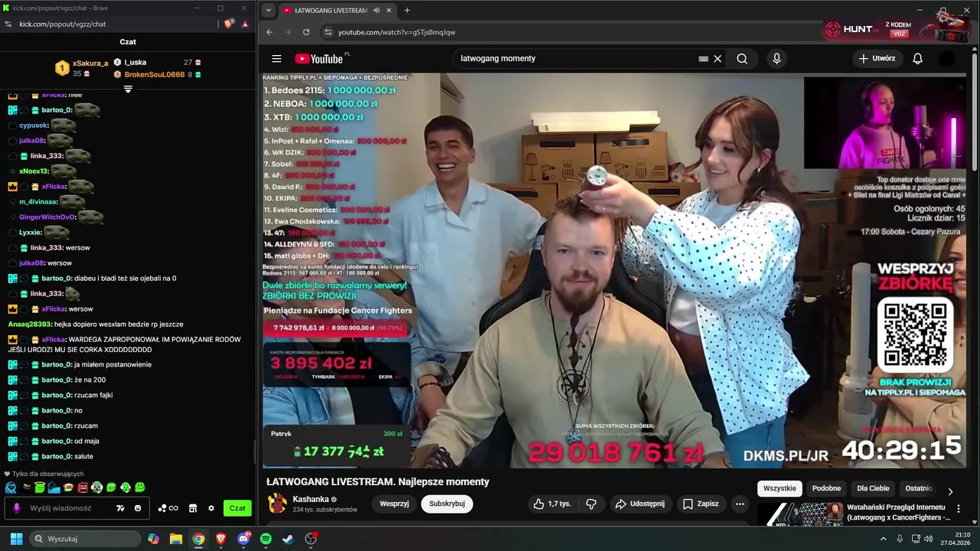The image size is (980, 551).
Task: Open Spotify from the taskbar
Action: click(266, 539)
